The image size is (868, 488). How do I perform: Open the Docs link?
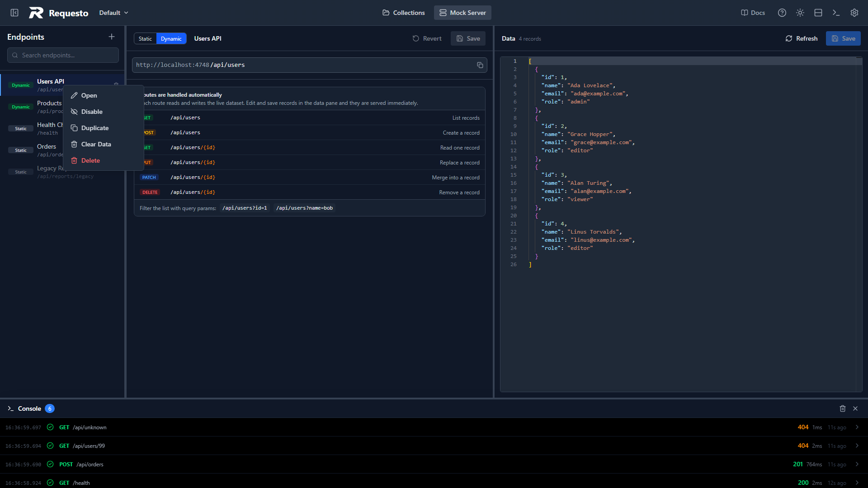click(753, 13)
